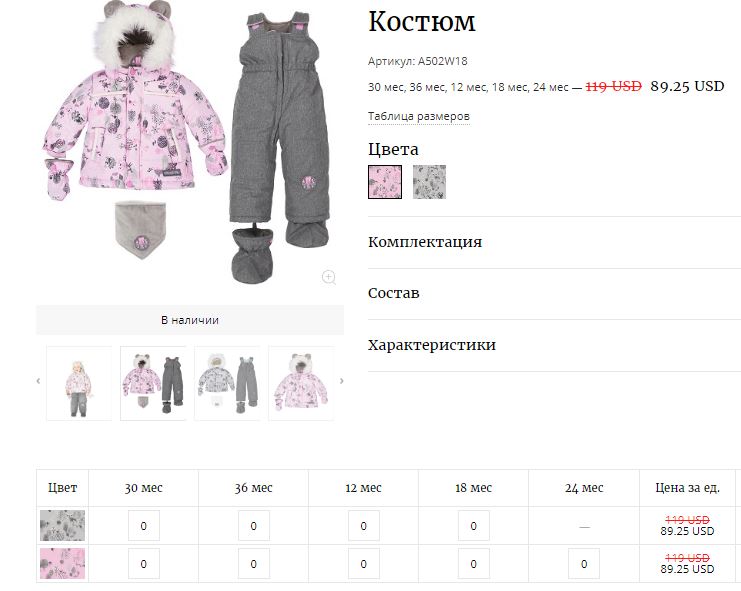Click the В наличии availability bar
This screenshot has width=741, height=591.
(x=190, y=320)
